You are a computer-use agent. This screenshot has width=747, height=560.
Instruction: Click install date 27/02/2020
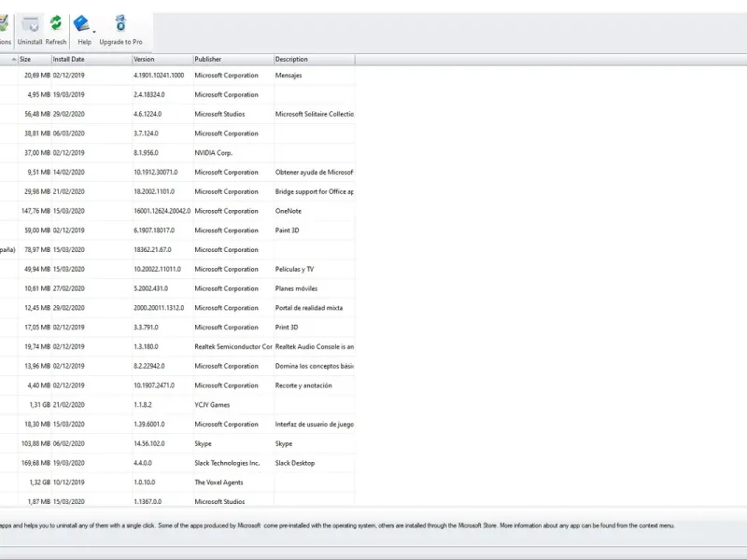point(68,288)
